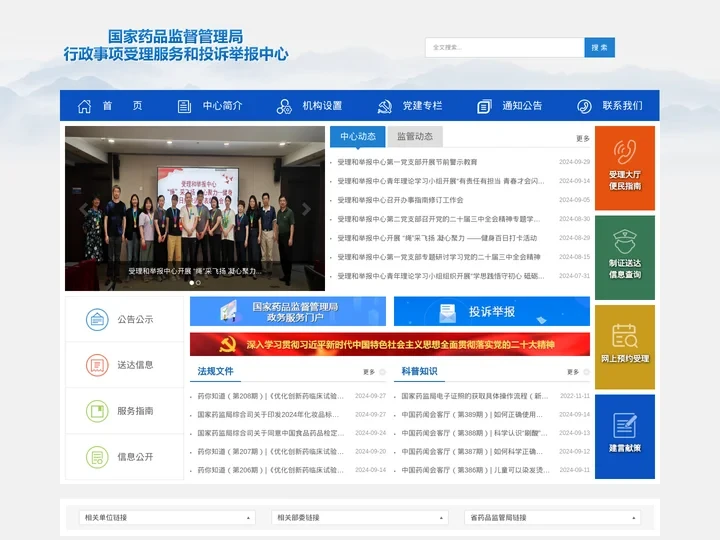Switch to the 中心动态 tab
The height and width of the screenshot is (540, 720).
(x=358, y=136)
